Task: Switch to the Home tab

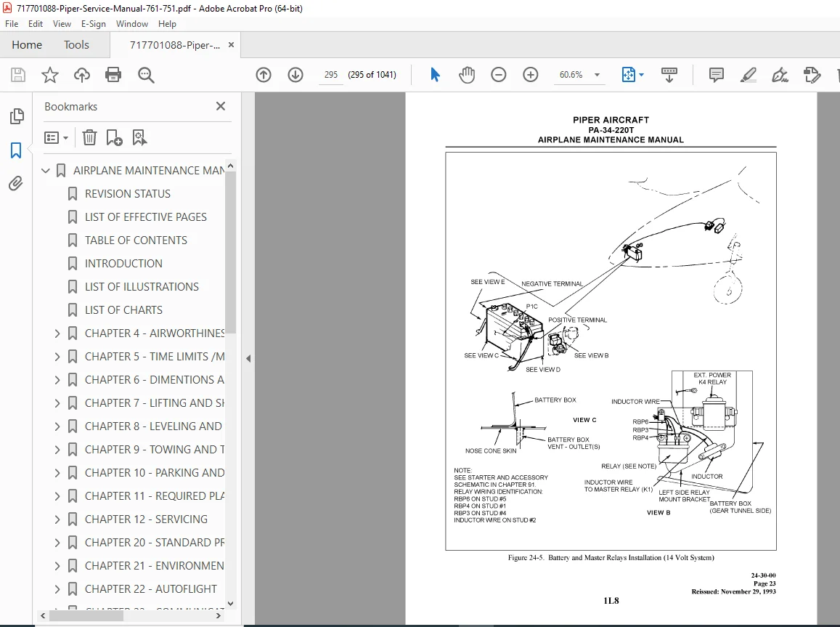Action: pos(27,45)
